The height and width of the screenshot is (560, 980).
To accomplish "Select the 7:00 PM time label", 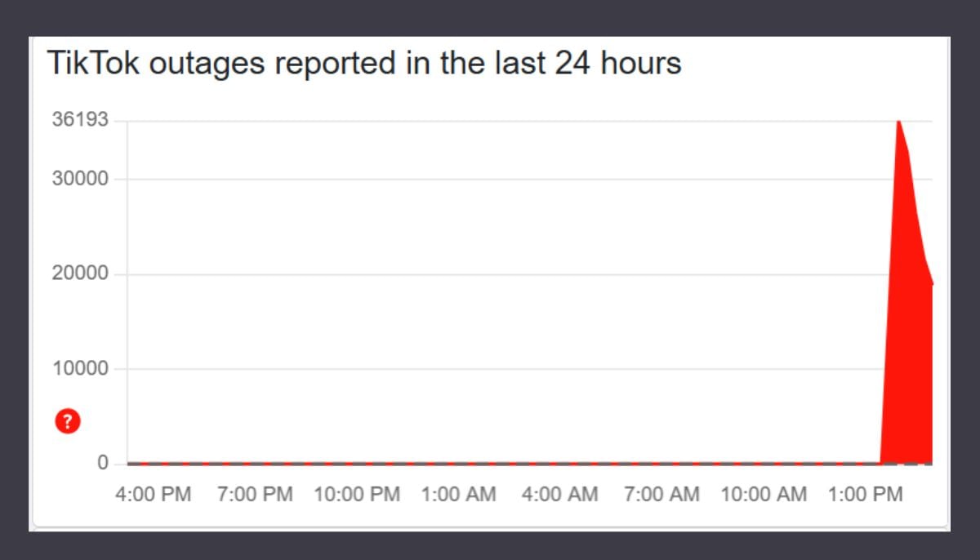I will point(255,495).
